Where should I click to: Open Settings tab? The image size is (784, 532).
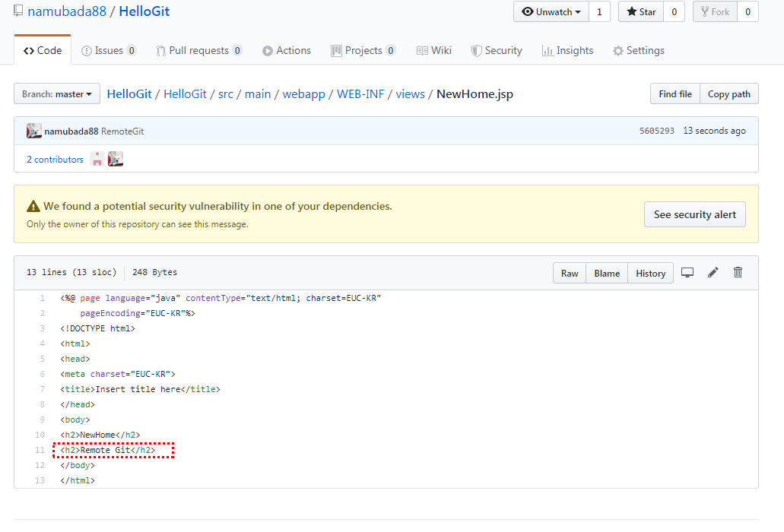click(x=639, y=50)
